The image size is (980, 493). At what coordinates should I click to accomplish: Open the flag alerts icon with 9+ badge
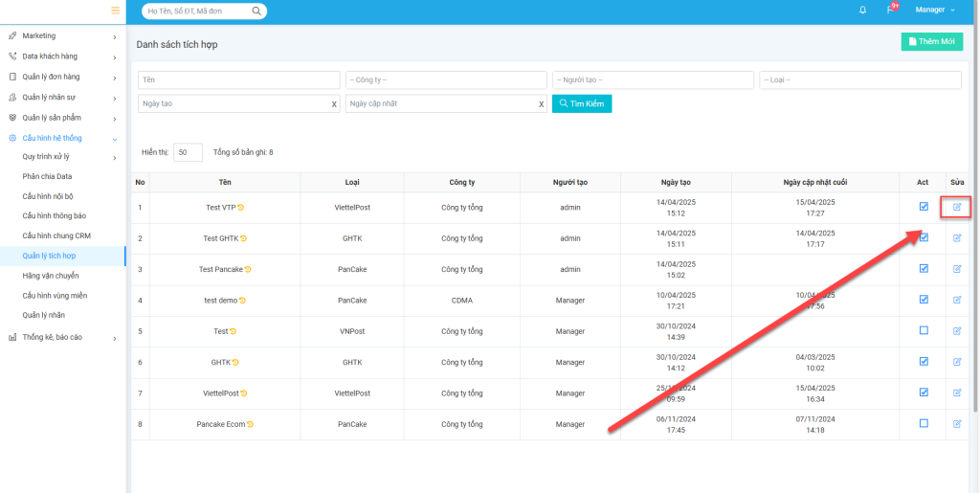pyautogui.click(x=891, y=11)
